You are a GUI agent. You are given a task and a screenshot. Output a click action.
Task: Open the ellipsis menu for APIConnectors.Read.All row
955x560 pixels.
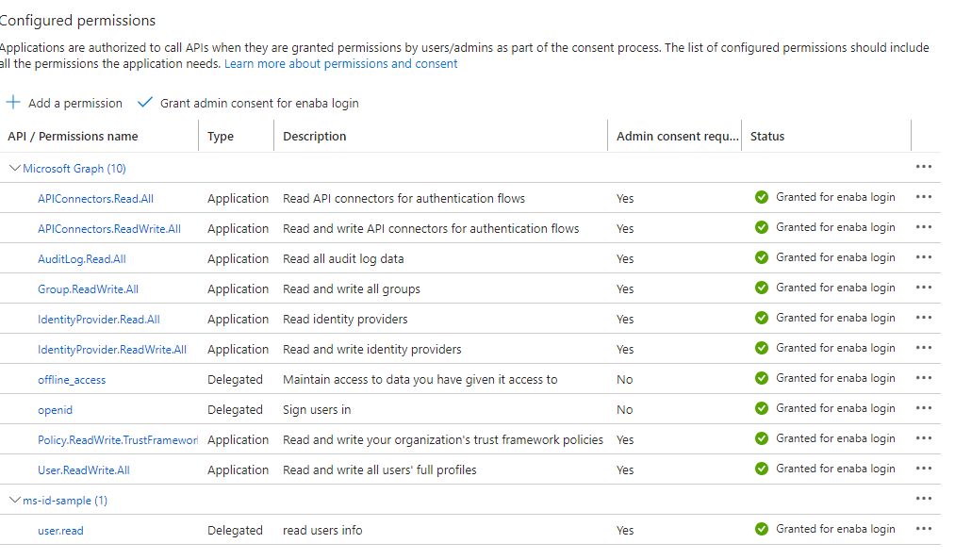(924, 197)
